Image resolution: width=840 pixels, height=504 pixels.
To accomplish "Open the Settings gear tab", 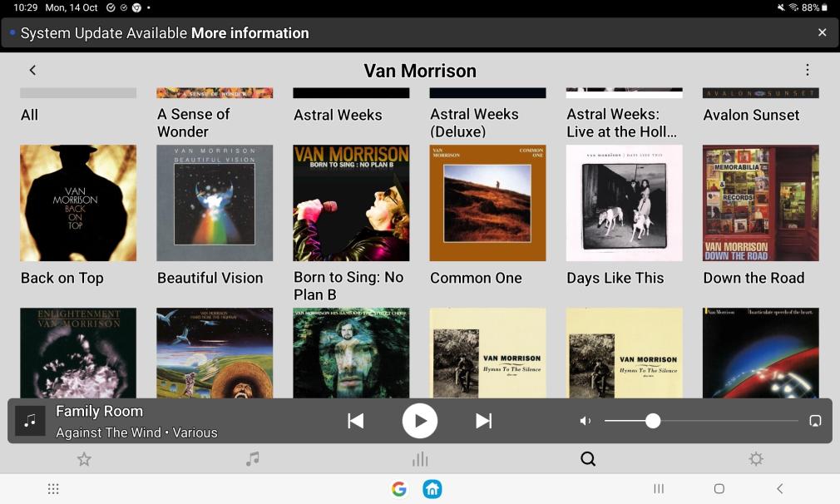I will (755, 459).
